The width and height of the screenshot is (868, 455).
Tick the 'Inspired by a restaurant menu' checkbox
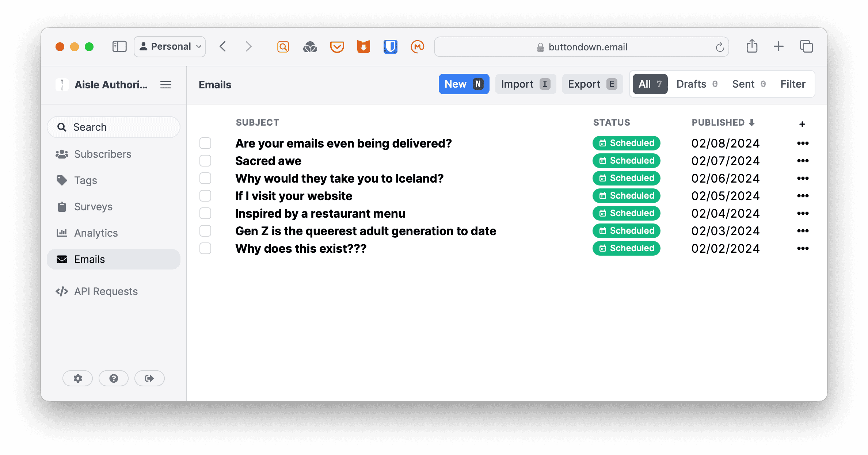[205, 213]
